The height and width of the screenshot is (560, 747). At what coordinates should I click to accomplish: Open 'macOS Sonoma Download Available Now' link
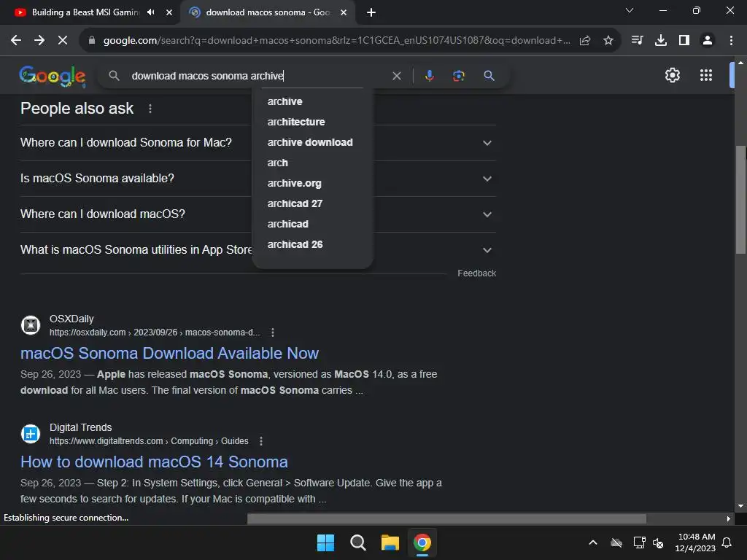coord(169,354)
